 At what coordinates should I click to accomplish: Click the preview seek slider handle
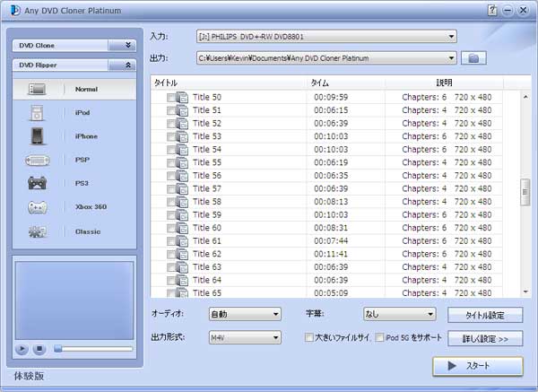57,349
